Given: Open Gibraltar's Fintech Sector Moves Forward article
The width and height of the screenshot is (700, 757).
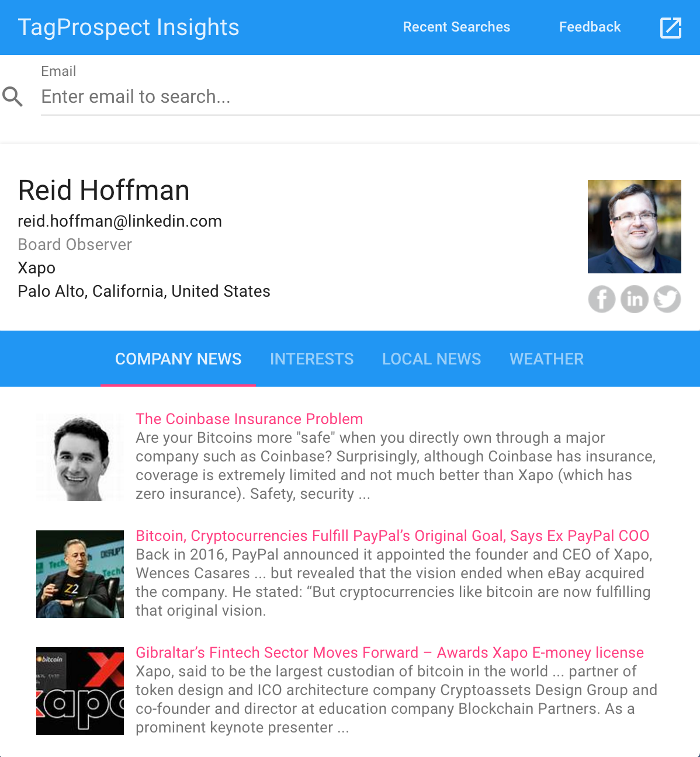Looking at the screenshot, I should point(390,652).
